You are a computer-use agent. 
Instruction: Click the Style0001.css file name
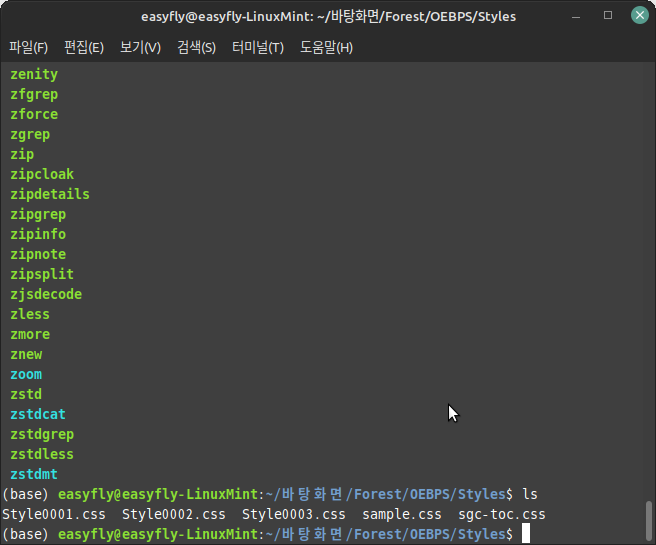click(54, 514)
